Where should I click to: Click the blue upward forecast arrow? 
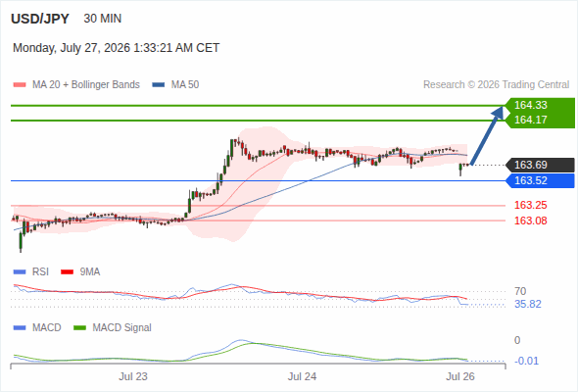[x=487, y=135]
